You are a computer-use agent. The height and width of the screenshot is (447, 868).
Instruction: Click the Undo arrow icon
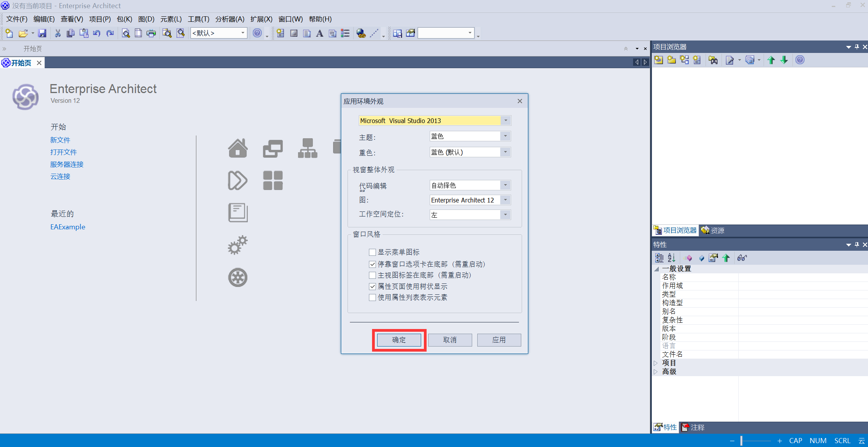pos(97,33)
